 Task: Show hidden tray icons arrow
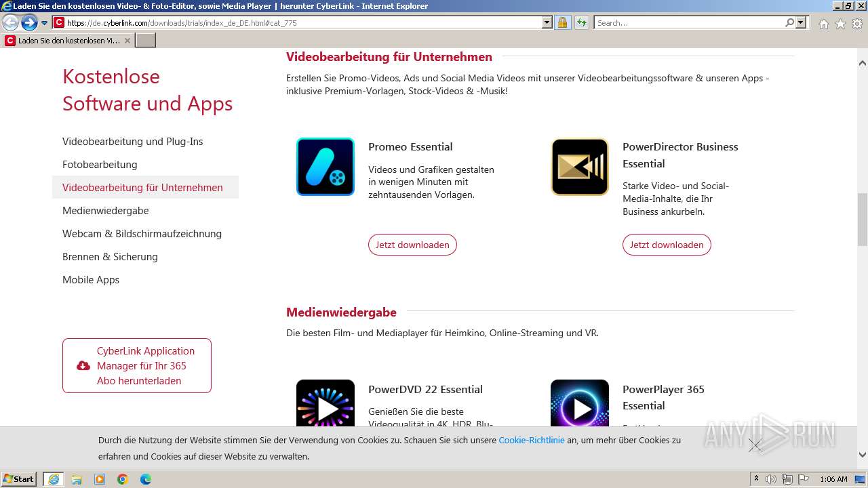pos(756,479)
